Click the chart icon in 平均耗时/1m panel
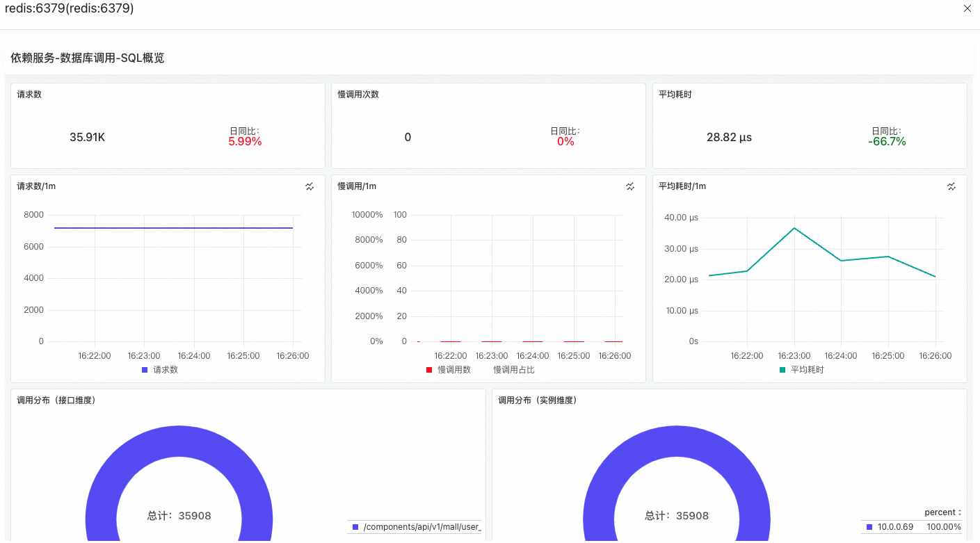Image resolution: width=980 pixels, height=543 pixels. click(x=951, y=186)
